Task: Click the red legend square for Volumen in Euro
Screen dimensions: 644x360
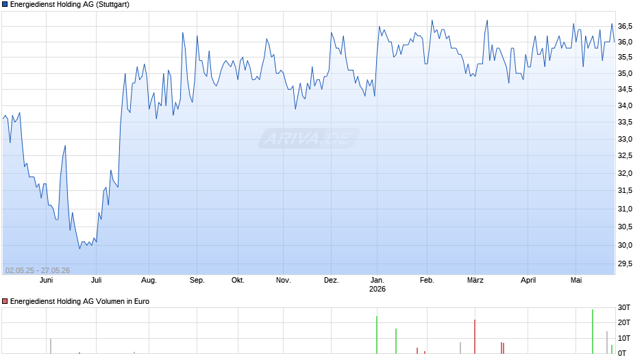Action: click(x=5, y=301)
